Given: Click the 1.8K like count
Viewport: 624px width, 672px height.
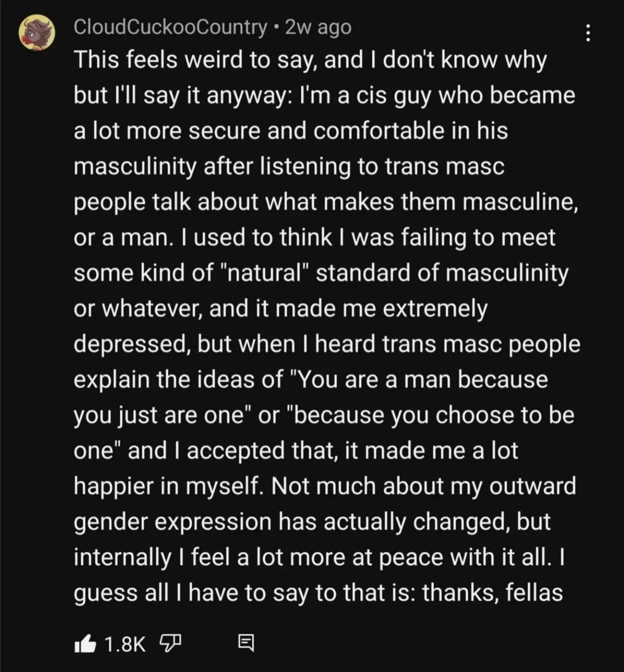Looking at the screenshot, I should (125, 644).
